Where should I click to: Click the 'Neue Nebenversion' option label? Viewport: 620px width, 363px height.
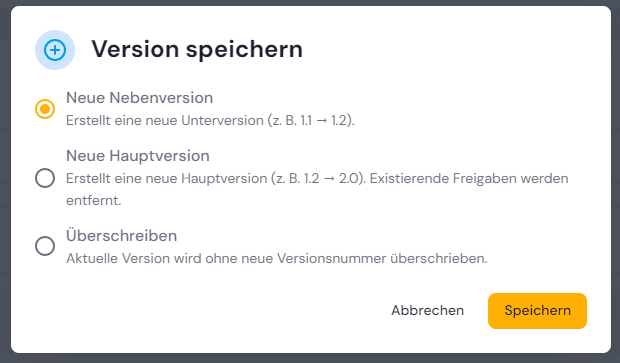tap(140, 98)
